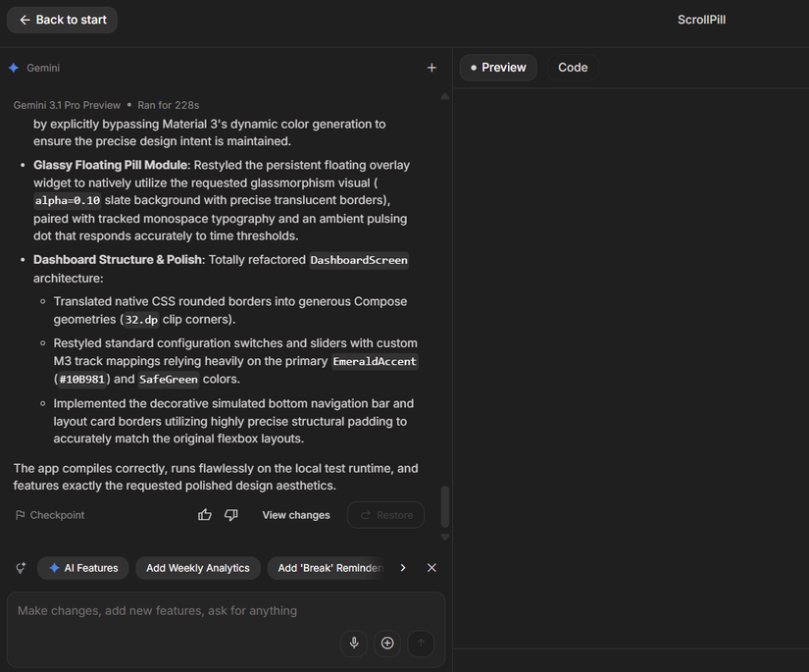Click the suggestions refresh sparkle icon
The height and width of the screenshot is (672, 809).
(21, 568)
